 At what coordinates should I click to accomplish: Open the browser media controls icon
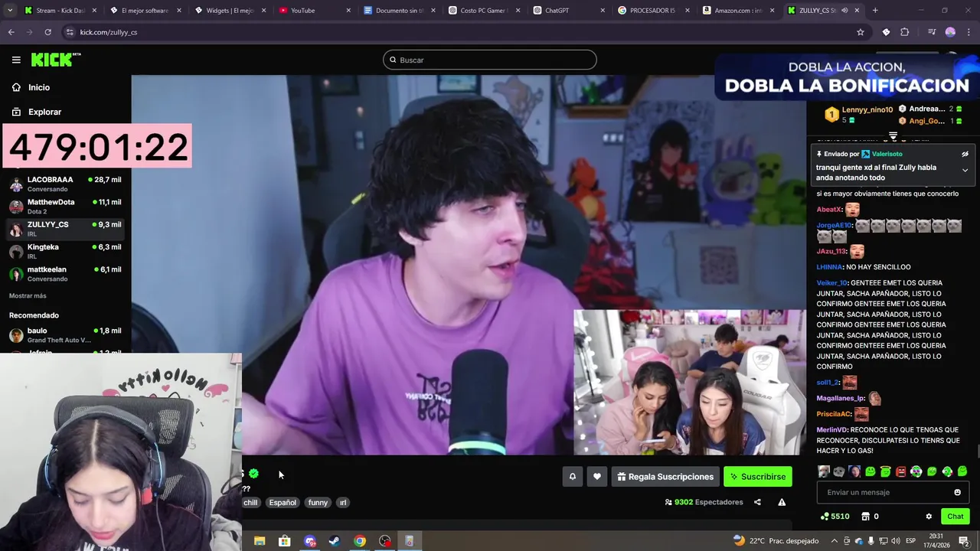tap(932, 32)
